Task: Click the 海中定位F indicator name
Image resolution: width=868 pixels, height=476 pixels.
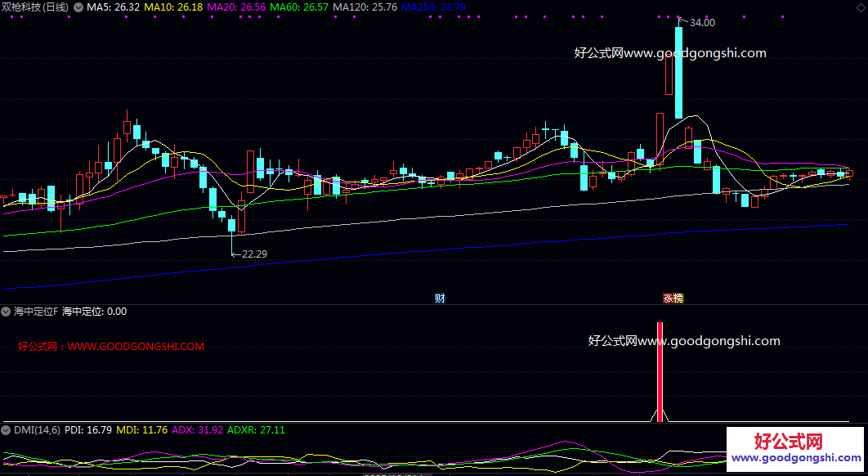Action: coord(35,312)
